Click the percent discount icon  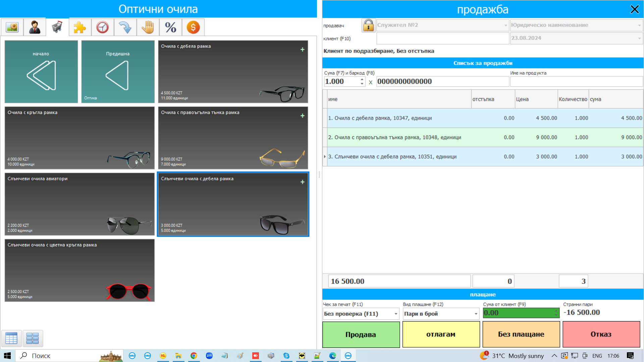point(170,27)
